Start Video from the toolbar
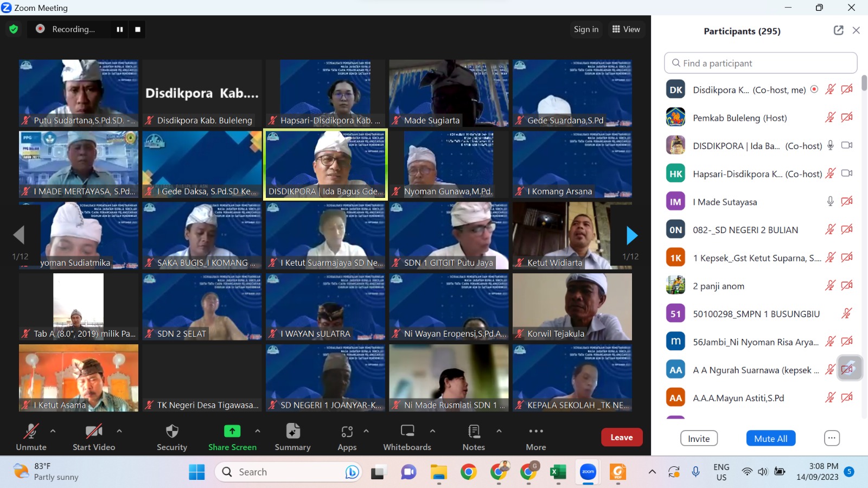 tap(94, 437)
